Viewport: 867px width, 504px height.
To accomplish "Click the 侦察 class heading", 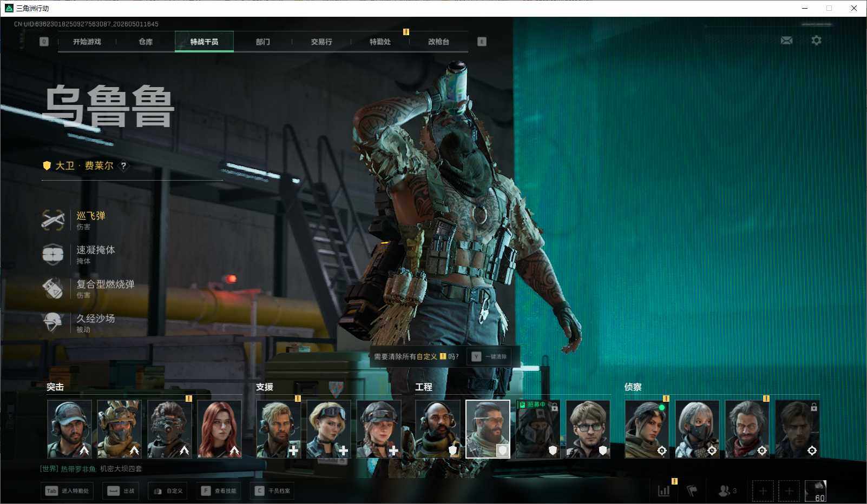I will [633, 387].
